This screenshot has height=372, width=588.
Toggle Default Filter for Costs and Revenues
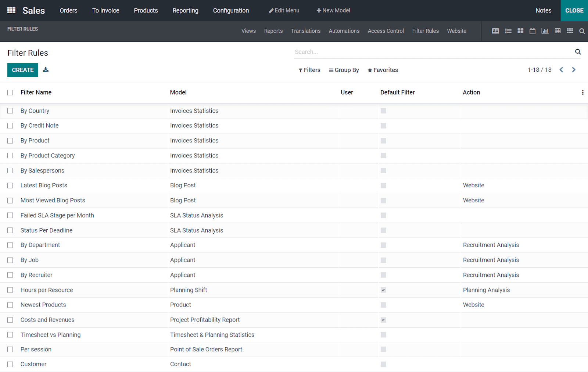pos(383,320)
